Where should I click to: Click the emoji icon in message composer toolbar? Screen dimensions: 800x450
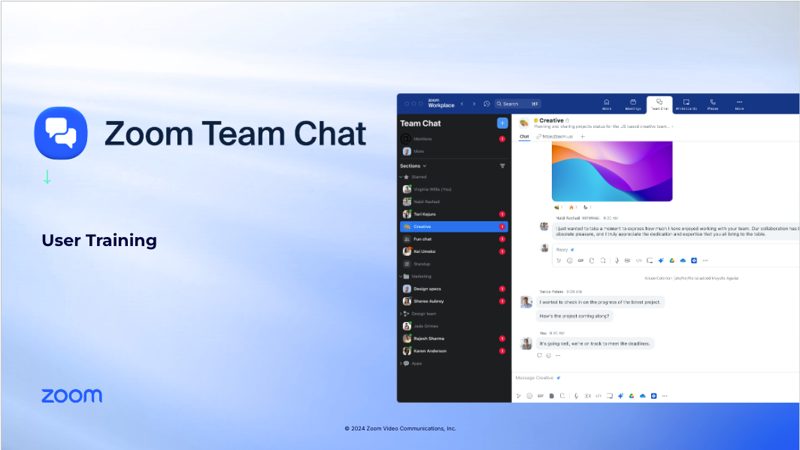click(x=529, y=396)
